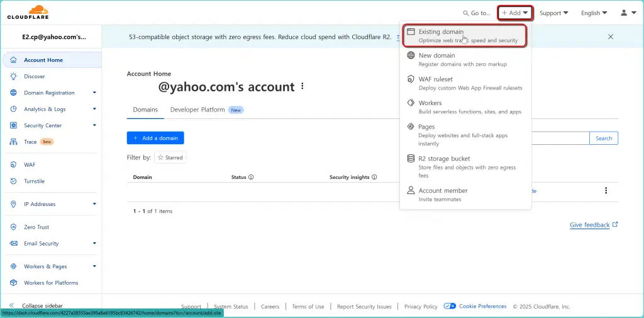Click the IP Addresses pin icon
The height and width of the screenshot is (318, 644).
[14, 204]
